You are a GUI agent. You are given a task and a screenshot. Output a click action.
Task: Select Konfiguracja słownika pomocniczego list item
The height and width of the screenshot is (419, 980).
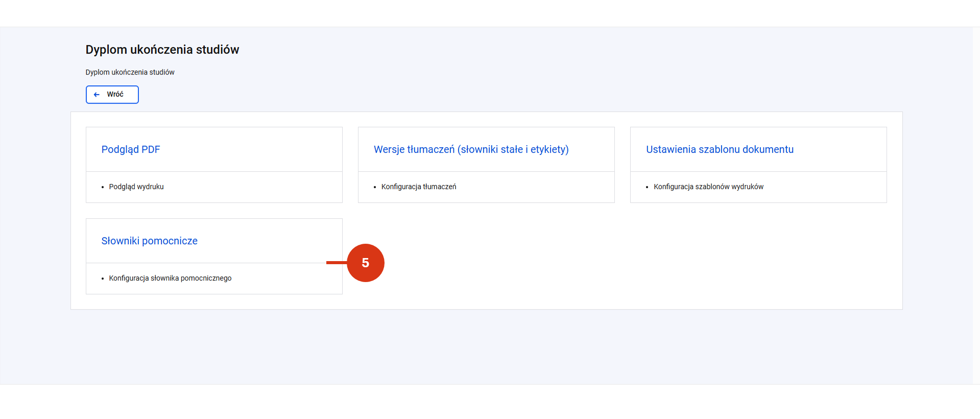click(170, 278)
